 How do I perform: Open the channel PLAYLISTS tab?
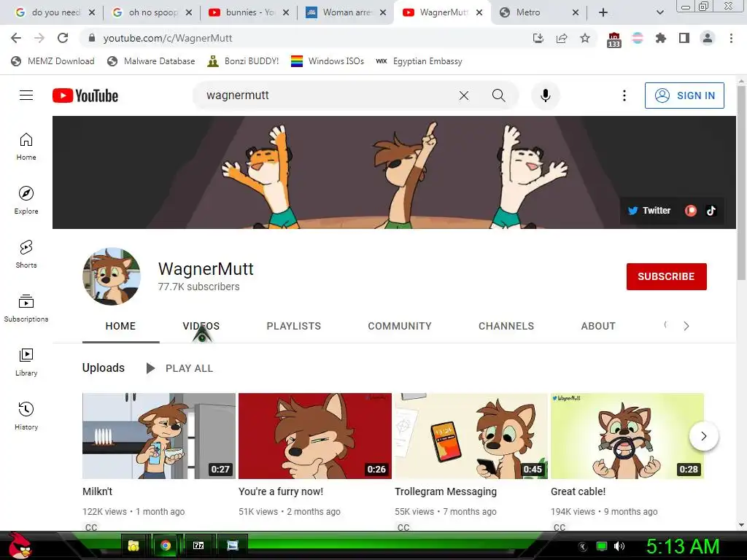point(293,326)
